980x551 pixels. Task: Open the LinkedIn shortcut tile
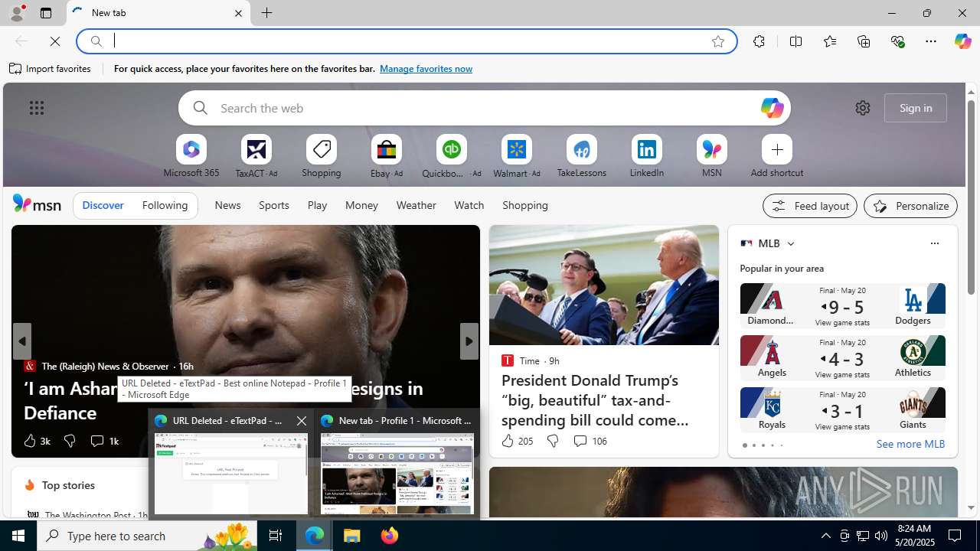[646, 157]
